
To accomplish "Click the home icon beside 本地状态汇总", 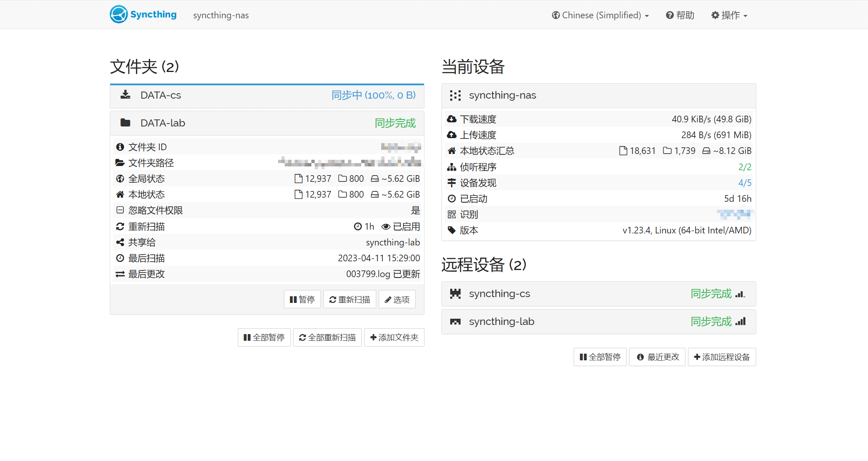I will click(451, 151).
